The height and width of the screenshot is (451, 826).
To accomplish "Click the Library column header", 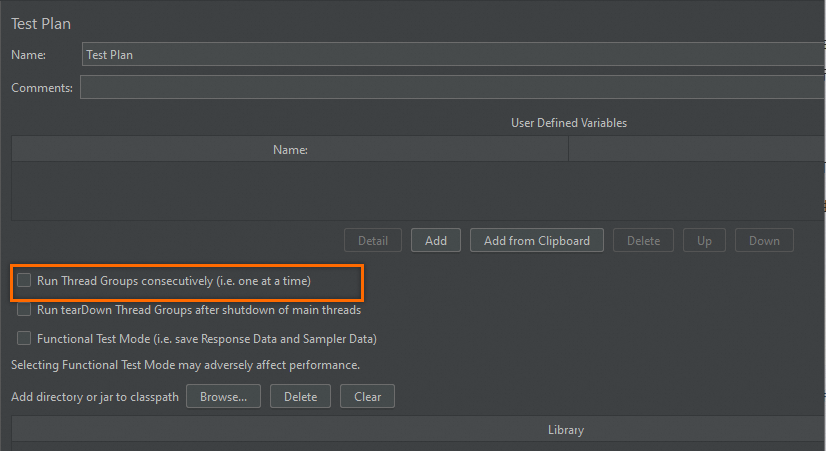I will [565, 430].
